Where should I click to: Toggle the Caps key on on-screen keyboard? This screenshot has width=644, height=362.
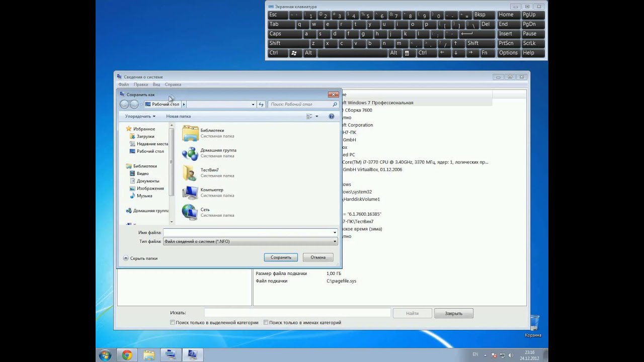pyautogui.click(x=284, y=34)
